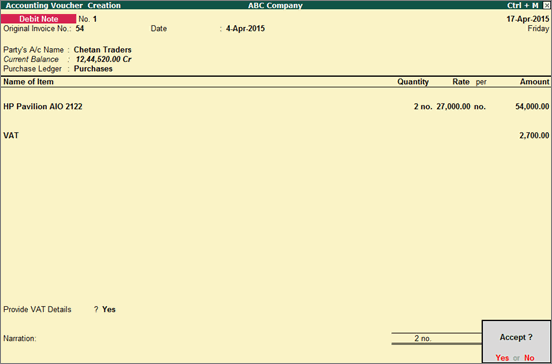The width and height of the screenshot is (552, 364).
Task: Click the item amount 54,000.00
Action: pos(532,106)
